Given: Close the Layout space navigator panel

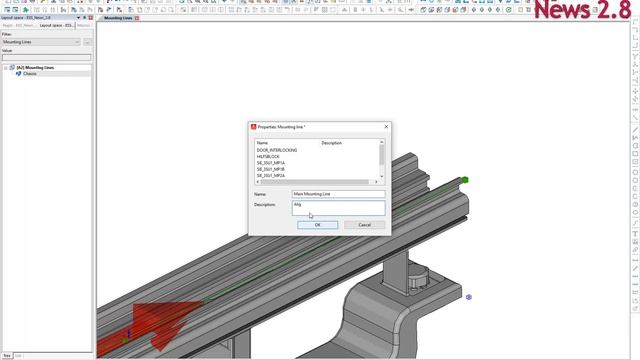Looking at the screenshot, I should pos(91,18).
